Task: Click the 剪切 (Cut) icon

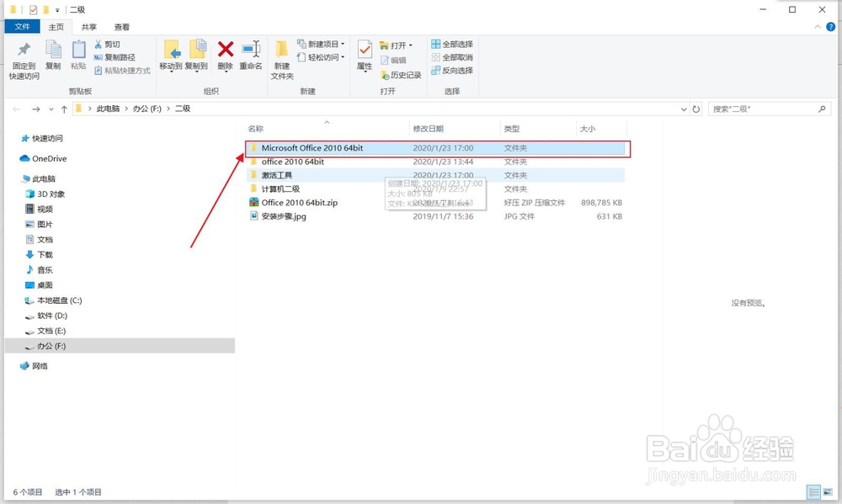Action: pos(110,44)
